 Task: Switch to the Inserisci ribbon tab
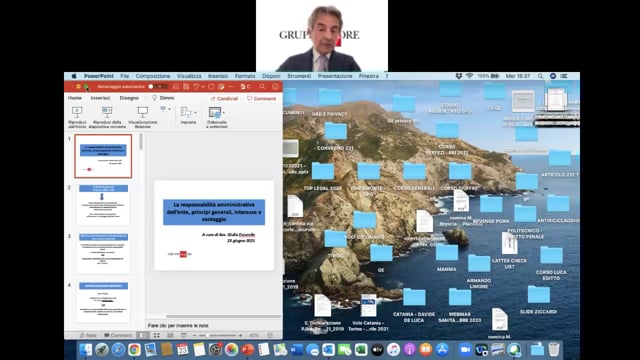tap(100, 98)
